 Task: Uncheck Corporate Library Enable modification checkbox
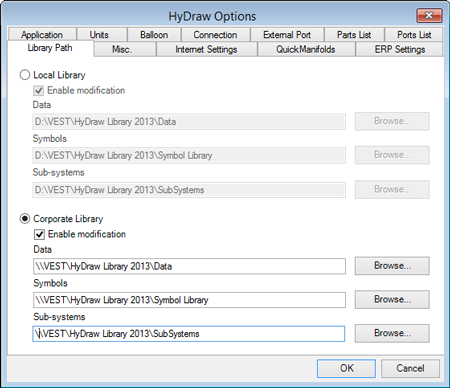[x=39, y=234]
